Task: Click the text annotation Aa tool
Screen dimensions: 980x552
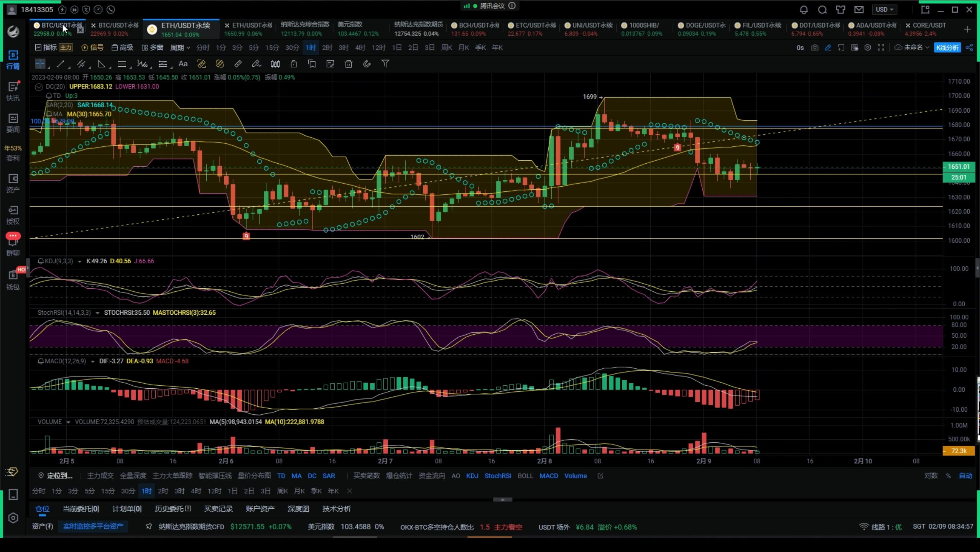Action: [x=183, y=64]
